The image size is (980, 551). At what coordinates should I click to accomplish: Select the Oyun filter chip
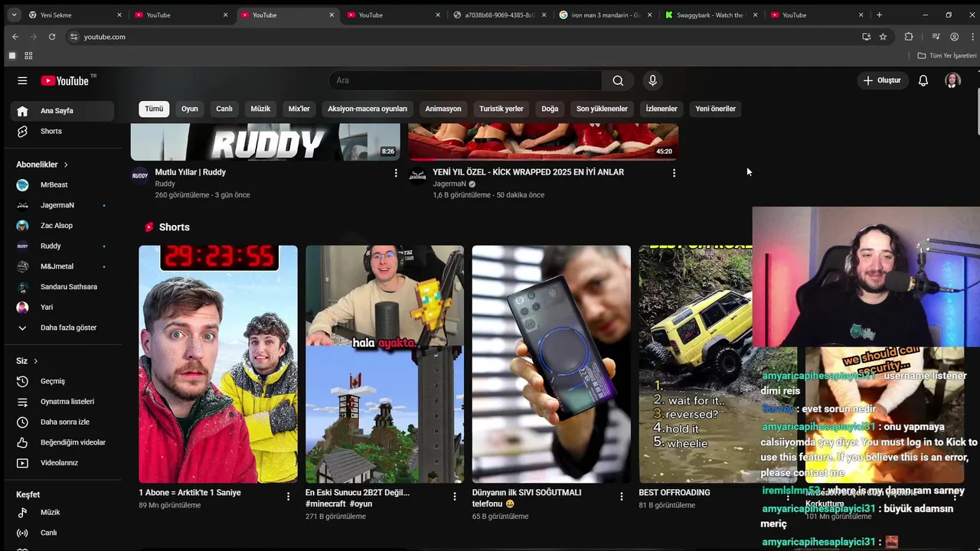pyautogui.click(x=190, y=109)
